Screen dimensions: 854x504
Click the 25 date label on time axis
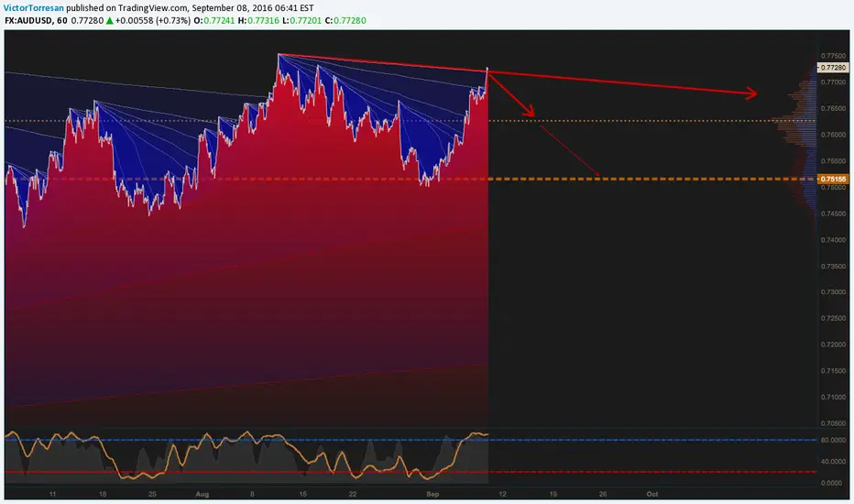[152, 494]
